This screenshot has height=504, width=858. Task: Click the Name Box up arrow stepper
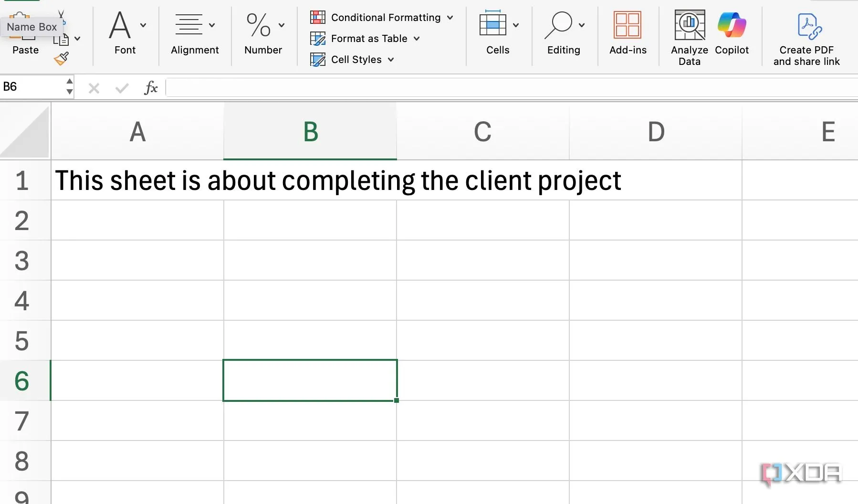(x=70, y=81)
